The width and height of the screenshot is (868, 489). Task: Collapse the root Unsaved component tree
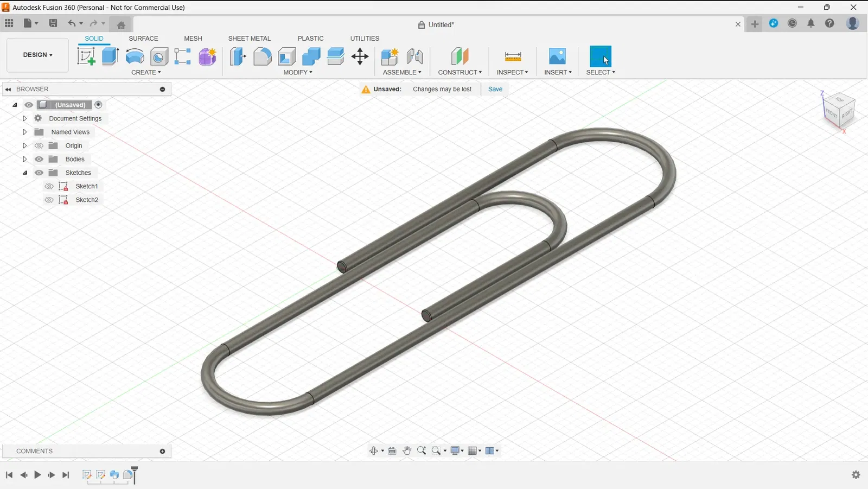click(x=15, y=105)
